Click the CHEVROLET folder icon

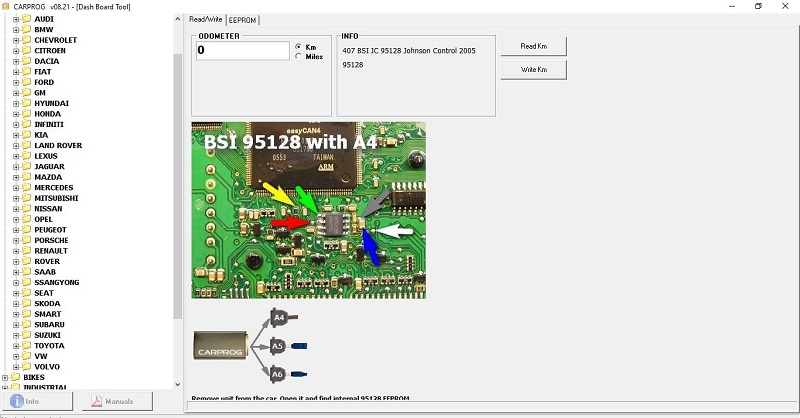point(27,40)
